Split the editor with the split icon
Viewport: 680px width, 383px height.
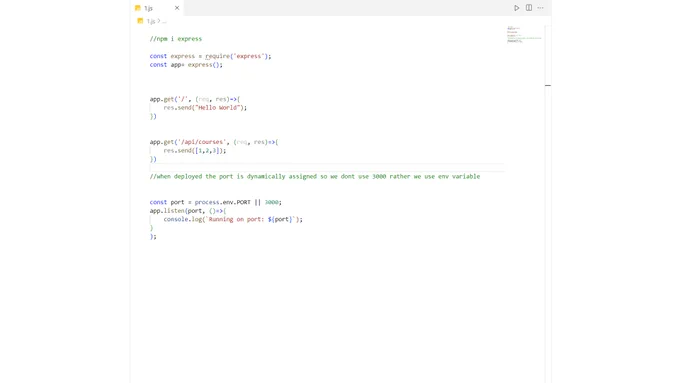click(529, 8)
